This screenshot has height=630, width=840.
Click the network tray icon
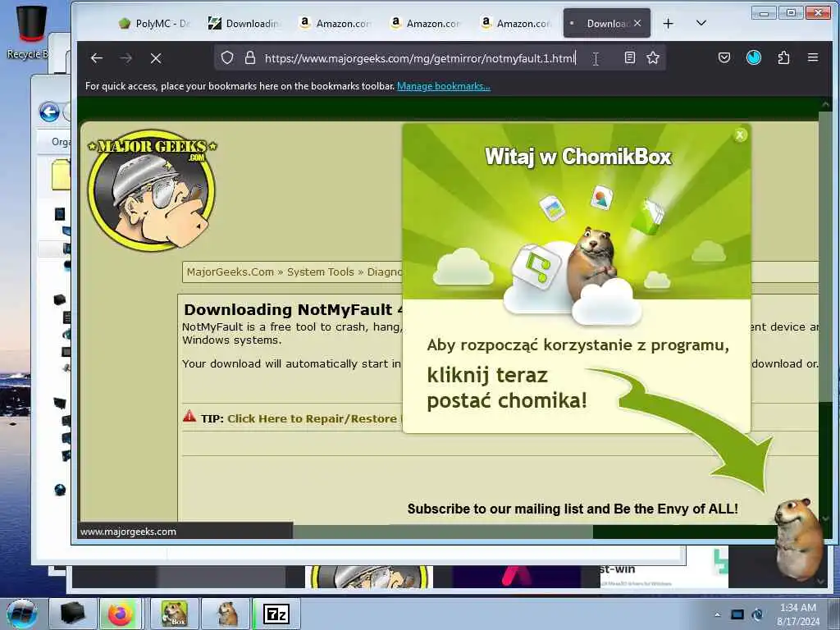(758, 614)
